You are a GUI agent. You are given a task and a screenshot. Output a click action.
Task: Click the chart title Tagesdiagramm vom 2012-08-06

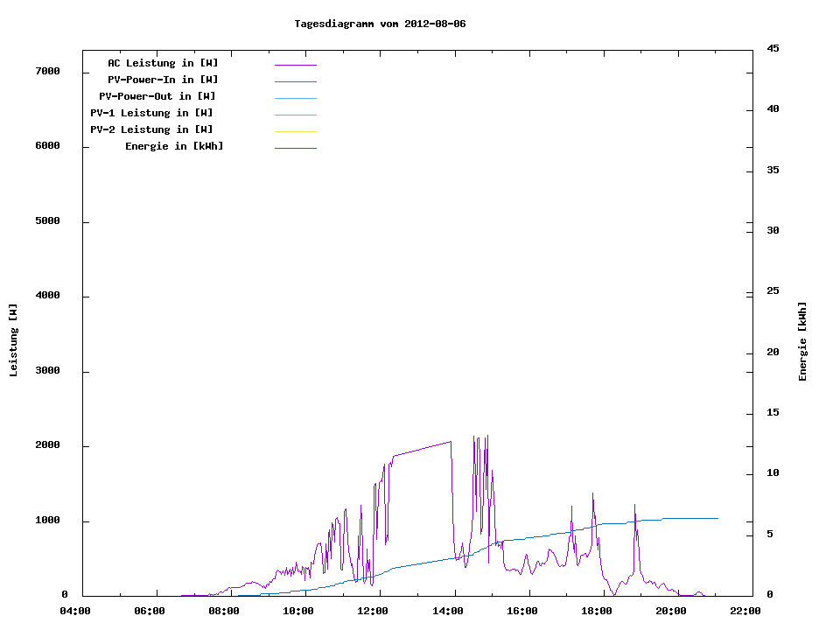(380, 24)
